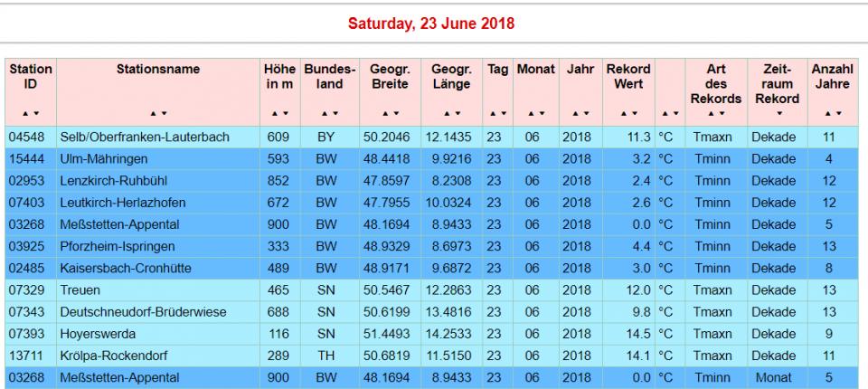Sort Station ID column ascending

pos(26,114)
